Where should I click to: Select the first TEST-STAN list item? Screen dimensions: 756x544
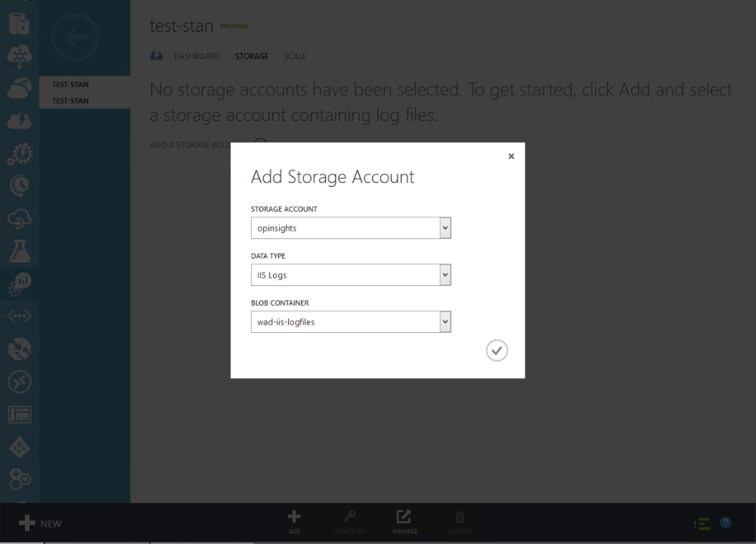click(70, 85)
